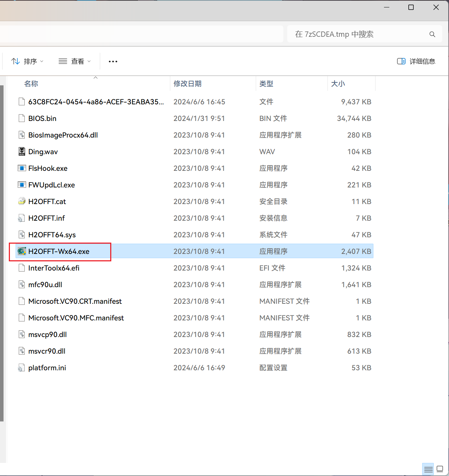Select the mfc90u.dll file icon
The height and width of the screenshot is (476, 449).
tap(22, 285)
